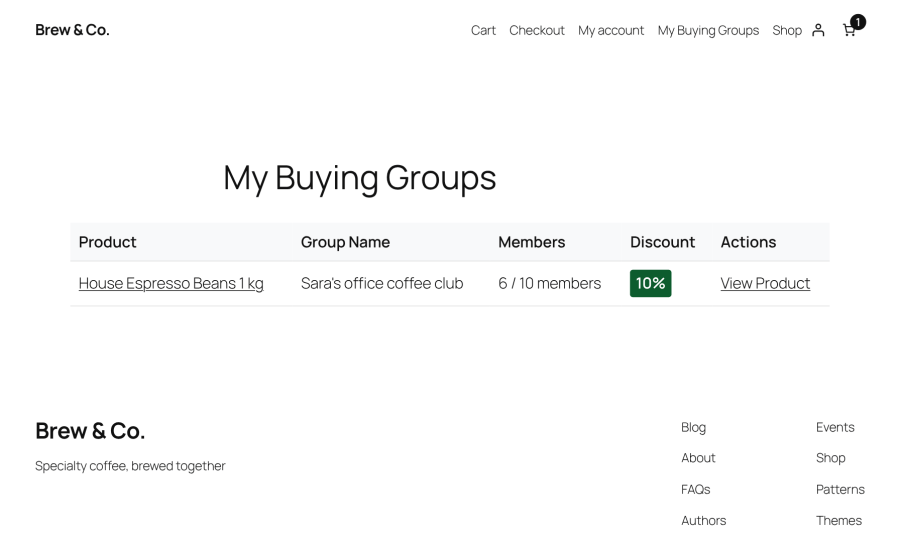
Task: Click the Specialty coffee, brewed together tagline
Action: tap(130, 466)
